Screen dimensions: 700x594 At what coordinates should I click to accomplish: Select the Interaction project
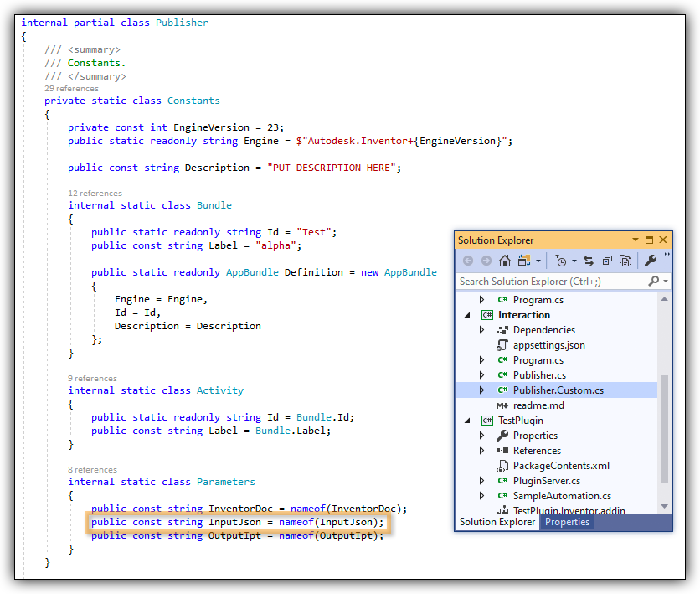524,315
